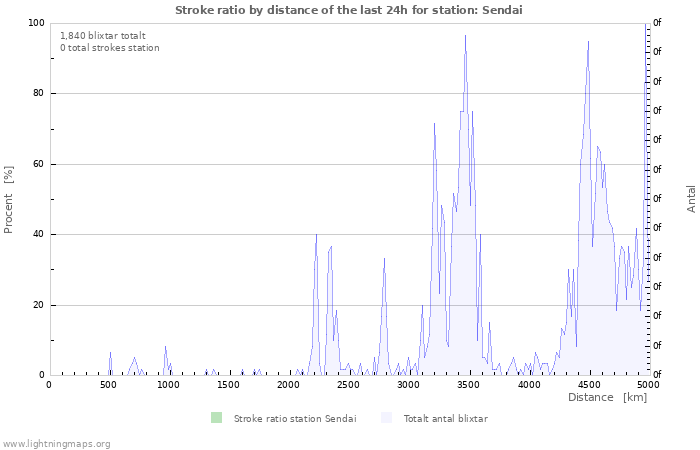Click the Antal right axis label

click(691, 199)
